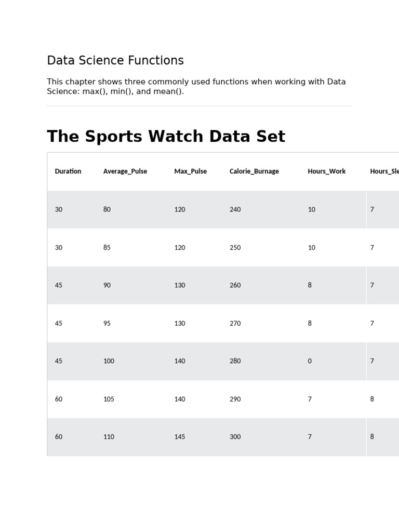Select the Average_Pulse cell showing 110
Image resolution: width=399 pixels, height=532 pixels.
click(x=109, y=437)
